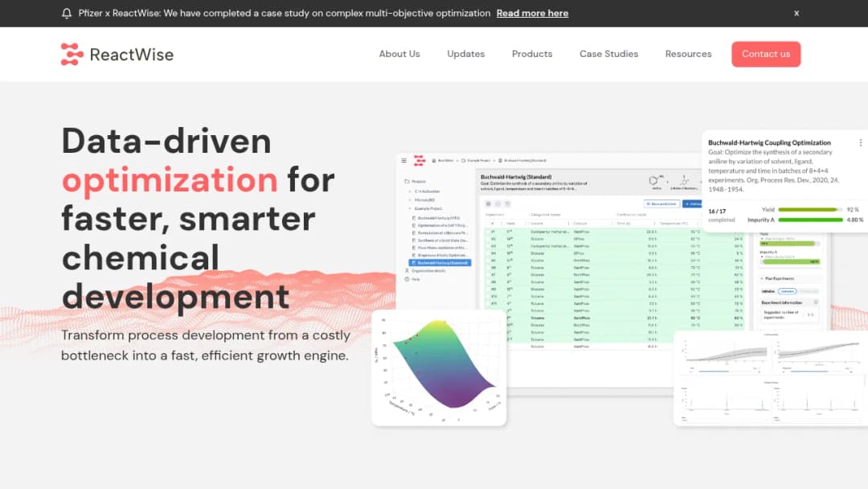Dismiss the Pfizer announcement banner
Screen dimensions: 868x489
click(x=796, y=14)
